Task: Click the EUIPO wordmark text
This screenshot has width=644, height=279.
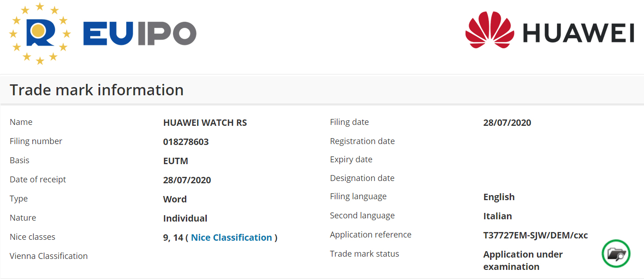Action: point(139,33)
